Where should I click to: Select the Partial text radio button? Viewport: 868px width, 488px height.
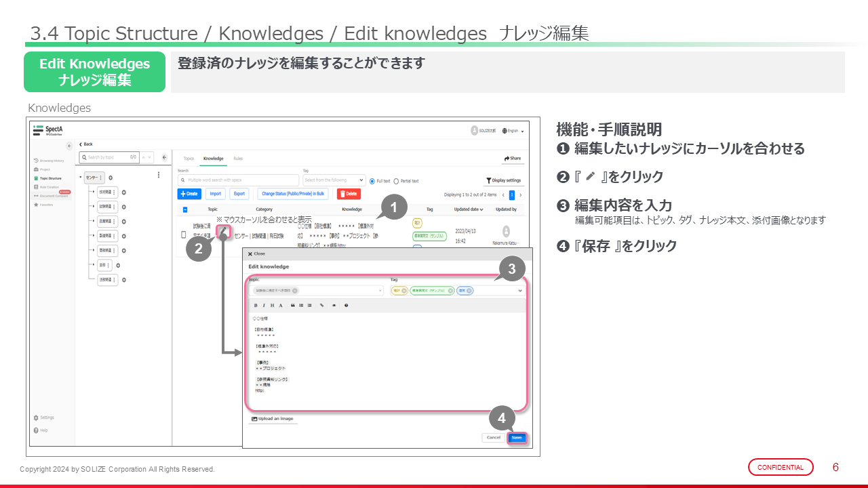click(x=396, y=181)
